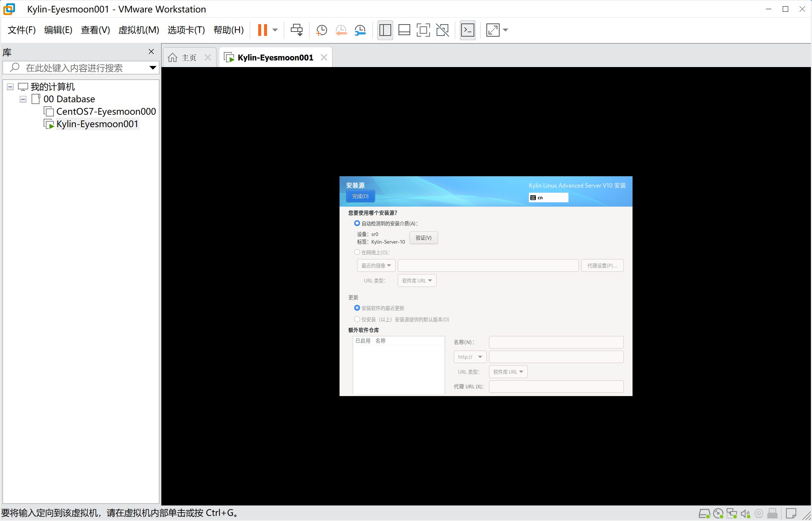Image resolution: width=812 pixels, height=521 pixels.
Task: Take a snapshot using the clock-plus icon
Action: 322,30
